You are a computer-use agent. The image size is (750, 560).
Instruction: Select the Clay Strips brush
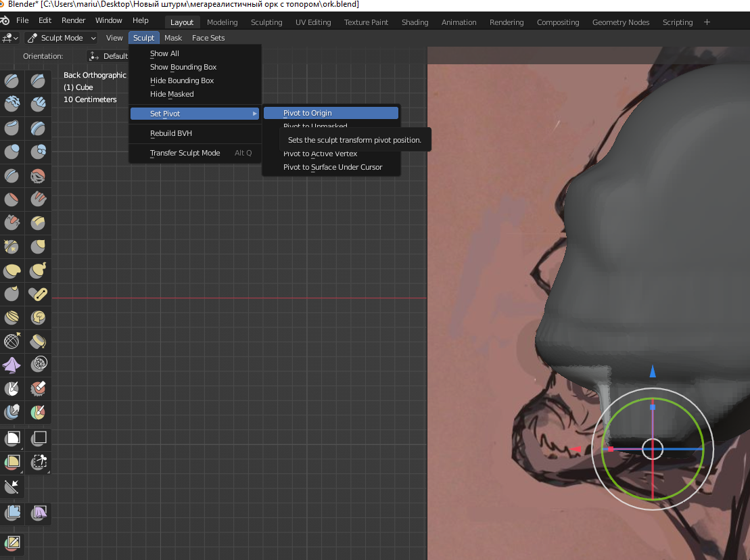(x=38, y=103)
